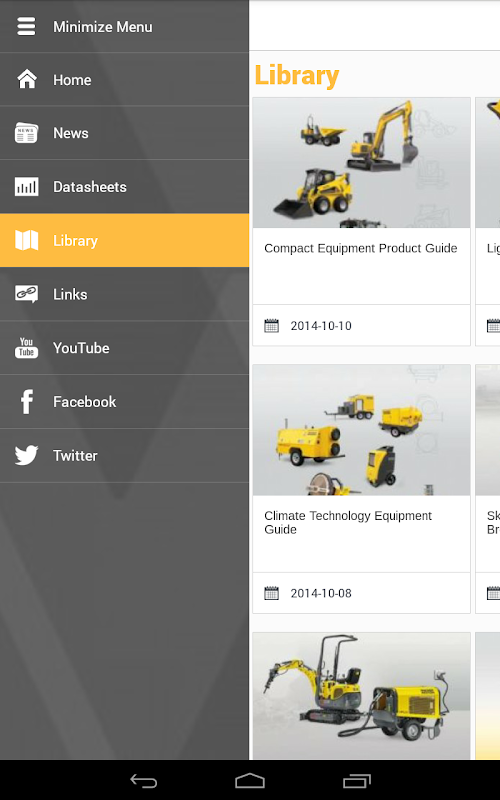Tap the Android recent apps button
The height and width of the screenshot is (800, 500).
(x=357, y=781)
